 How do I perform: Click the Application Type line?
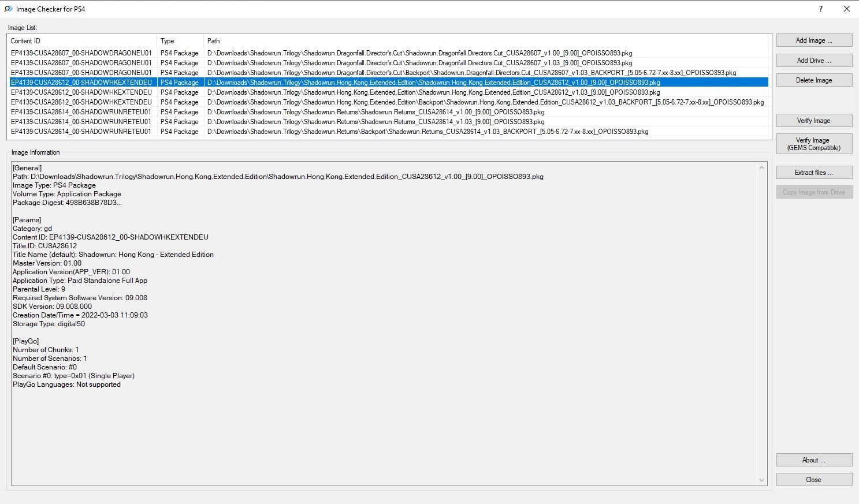coord(80,281)
